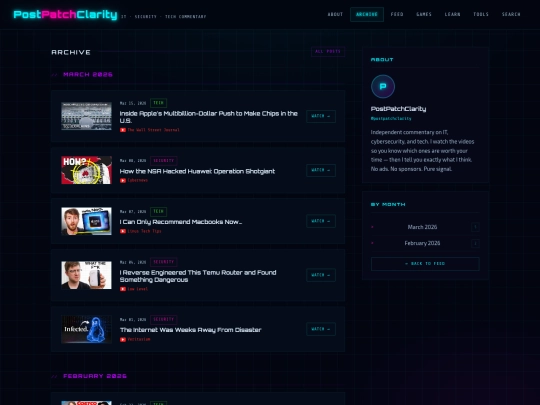
Task: Open title I Can Only Recommend Macbooks Now
Action: (x=180, y=222)
